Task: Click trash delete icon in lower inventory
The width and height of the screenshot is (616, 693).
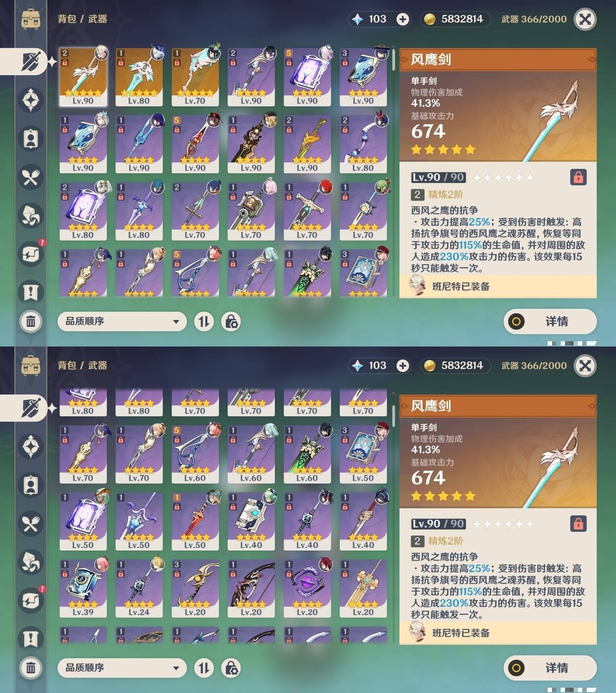Action: pos(31,668)
